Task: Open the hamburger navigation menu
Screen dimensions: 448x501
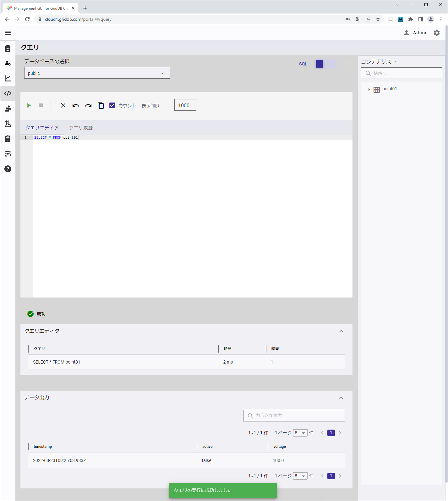Action: [x=8, y=33]
